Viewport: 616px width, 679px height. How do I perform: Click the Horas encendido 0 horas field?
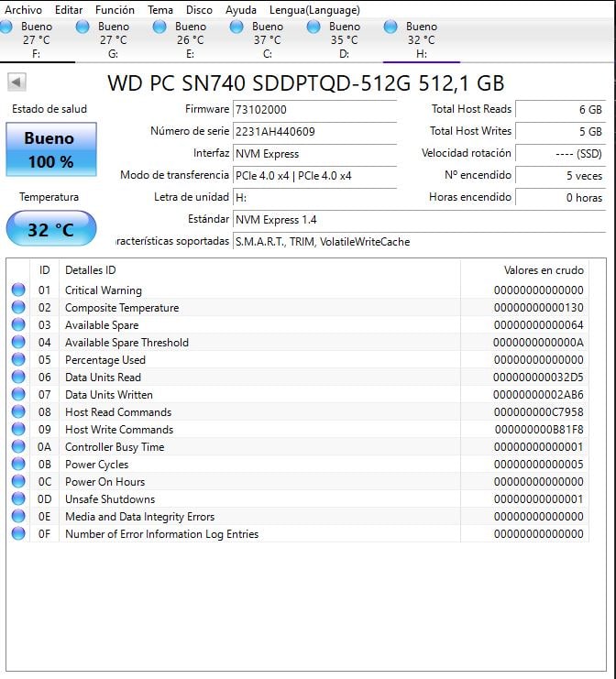pyautogui.click(x=561, y=198)
